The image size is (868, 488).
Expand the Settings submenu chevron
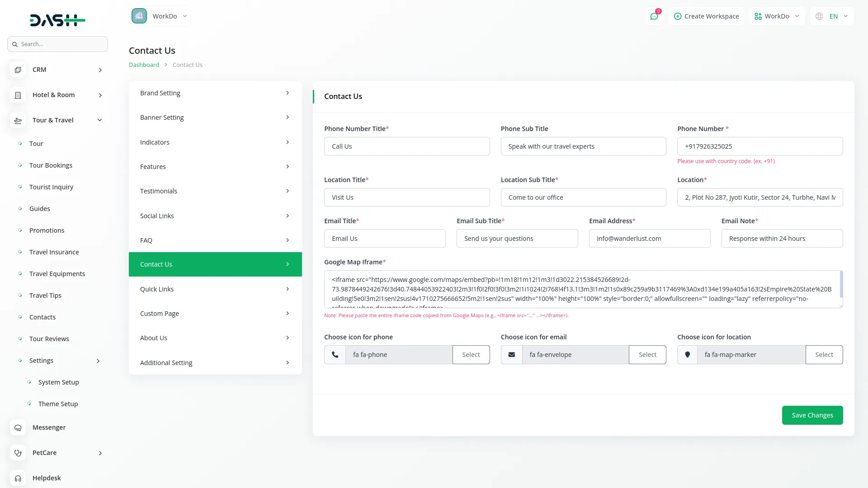click(98, 361)
